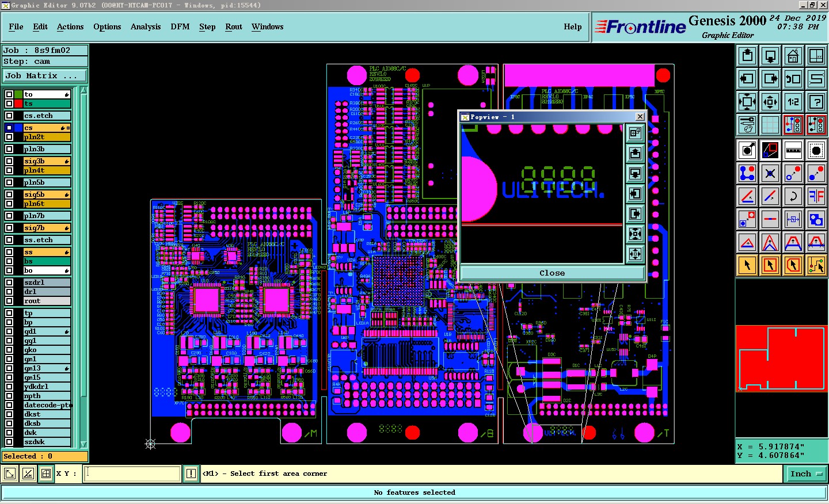829x504 pixels.
Task: Open the DFM menu
Action: (x=180, y=26)
